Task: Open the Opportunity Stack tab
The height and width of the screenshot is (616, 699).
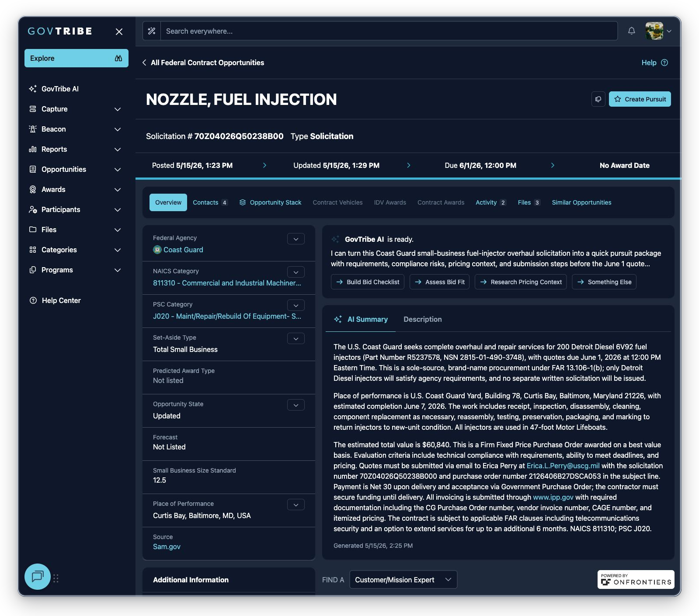Action: [x=271, y=202]
